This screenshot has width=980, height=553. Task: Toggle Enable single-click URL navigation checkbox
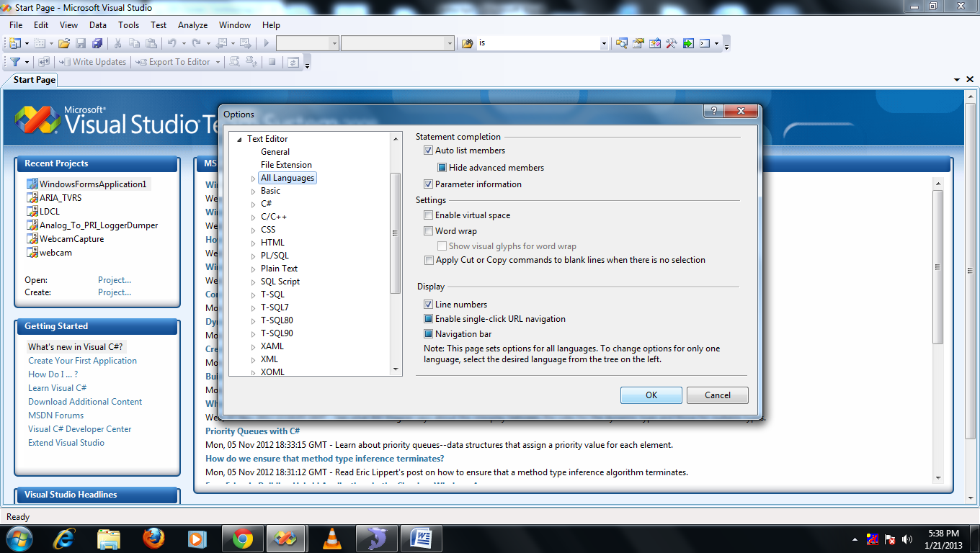429,319
